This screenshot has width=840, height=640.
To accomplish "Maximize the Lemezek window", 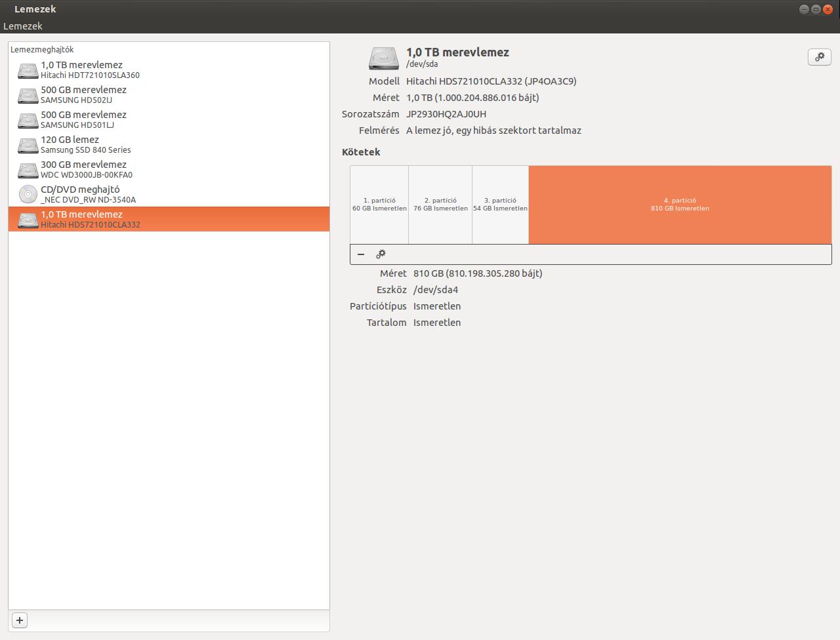I will tap(816, 9).
